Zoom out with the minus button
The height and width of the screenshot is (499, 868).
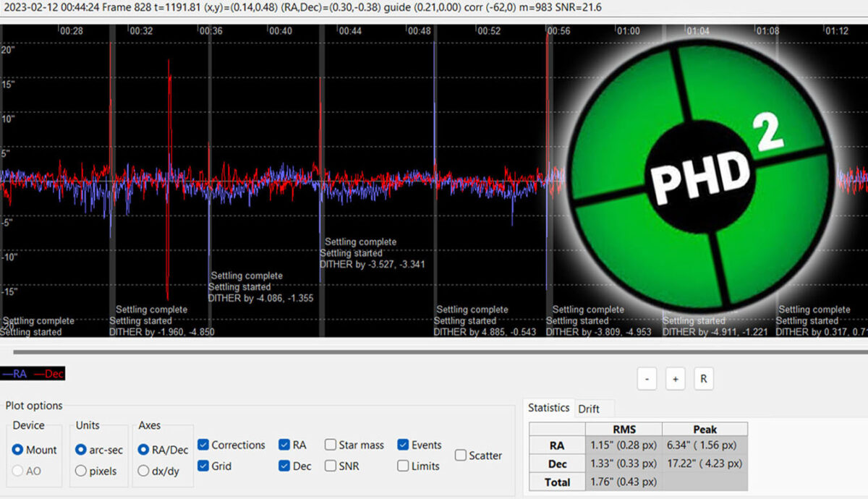click(x=647, y=379)
